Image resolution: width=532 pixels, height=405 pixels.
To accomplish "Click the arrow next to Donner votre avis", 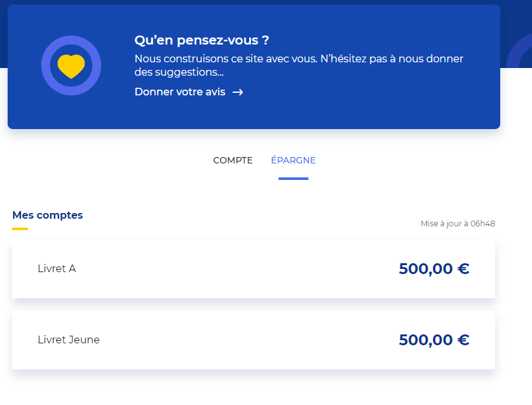I will click(x=238, y=92).
